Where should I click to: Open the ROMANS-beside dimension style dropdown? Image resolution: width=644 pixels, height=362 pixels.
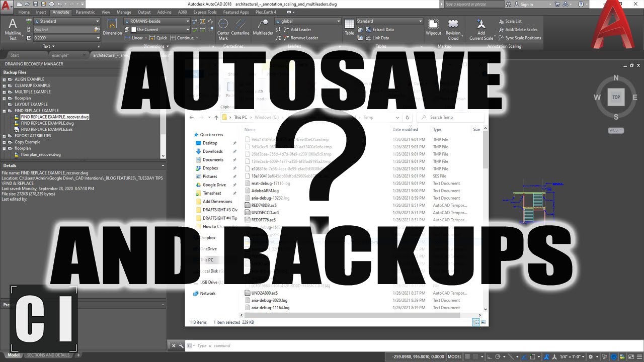tap(157, 21)
